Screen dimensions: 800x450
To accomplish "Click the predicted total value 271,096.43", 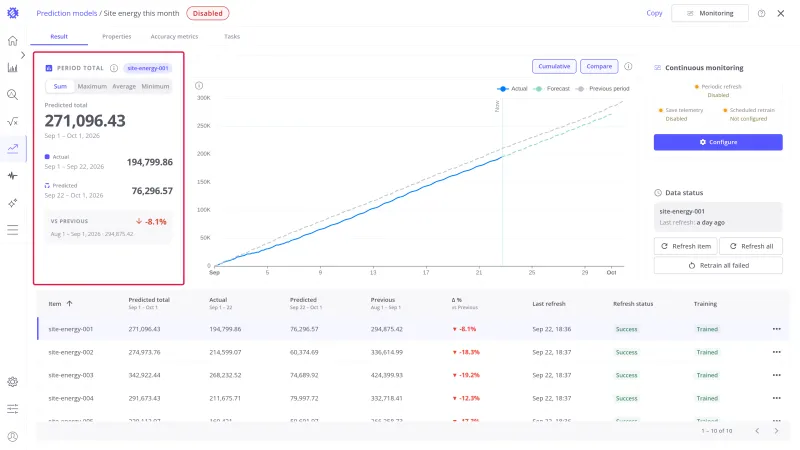I will pos(85,121).
